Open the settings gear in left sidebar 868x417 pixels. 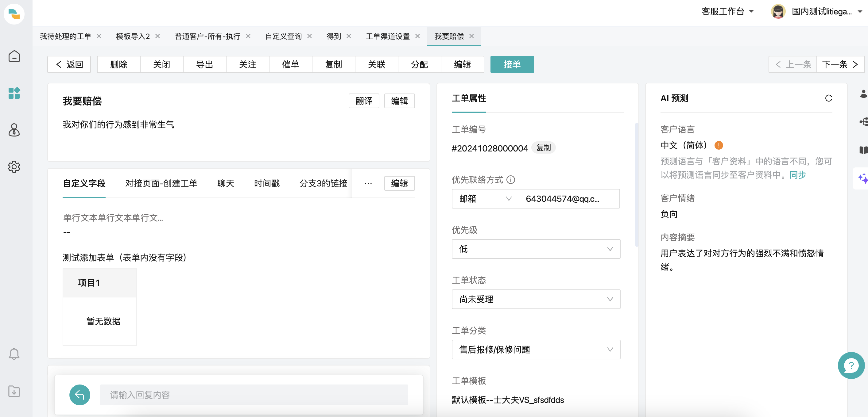pyautogui.click(x=14, y=166)
